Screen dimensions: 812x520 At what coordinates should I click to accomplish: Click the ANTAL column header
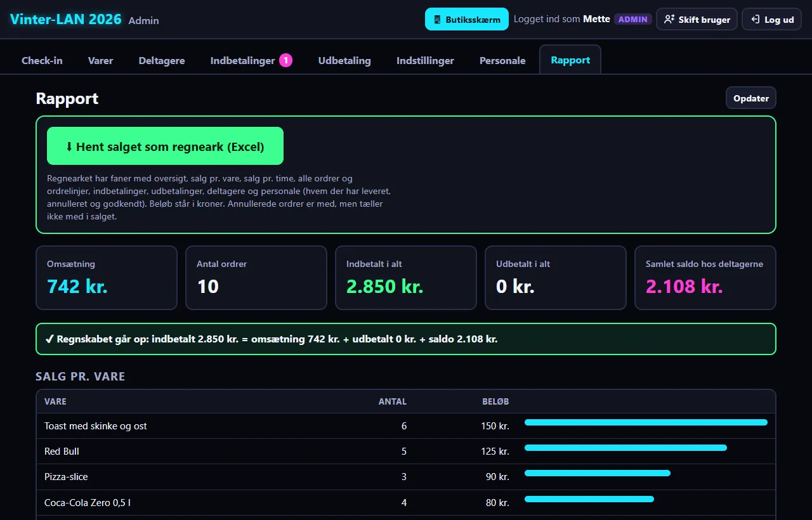pyautogui.click(x=393, y=401)
